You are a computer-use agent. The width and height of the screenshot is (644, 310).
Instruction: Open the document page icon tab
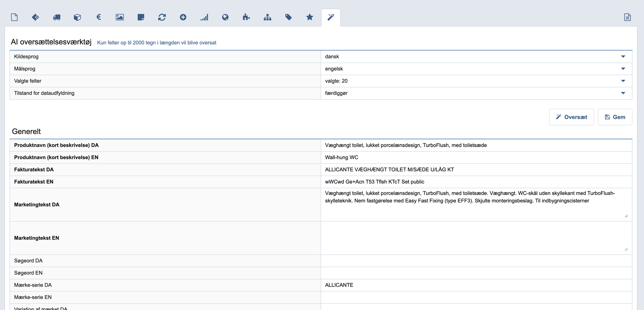[x=14, y=17]
